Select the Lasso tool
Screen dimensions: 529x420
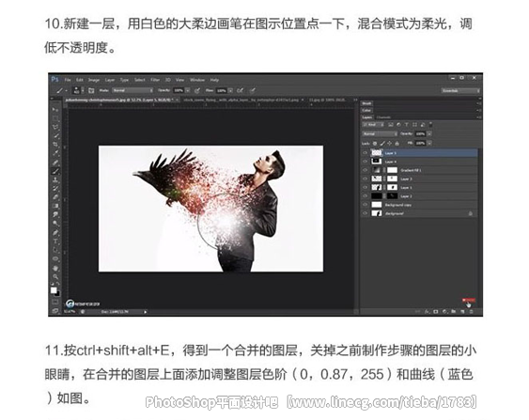click(55, 127)
